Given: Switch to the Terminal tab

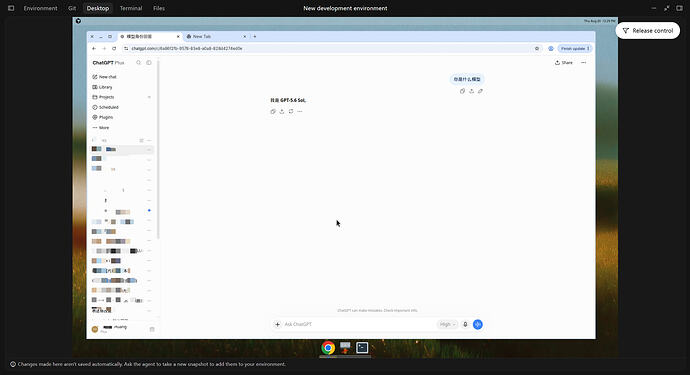Looking at the screenshot, I should [131, 8].
